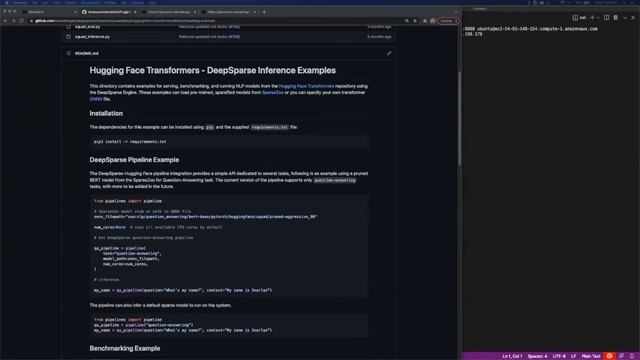Viewport: 640px width, 360px height.
Task: Change indentation via Spaces: 4
Action: point(537,356)
